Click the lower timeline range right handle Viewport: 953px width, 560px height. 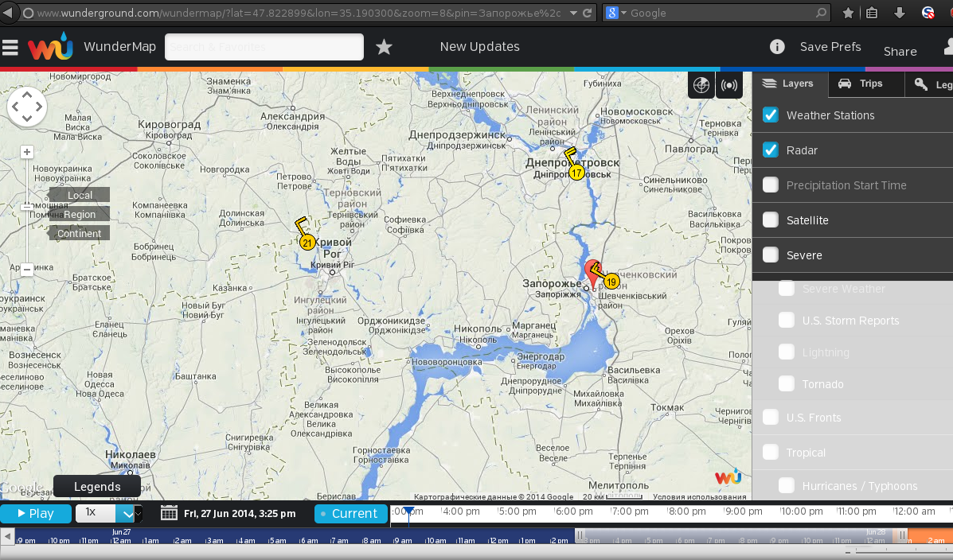coord(903,535)
